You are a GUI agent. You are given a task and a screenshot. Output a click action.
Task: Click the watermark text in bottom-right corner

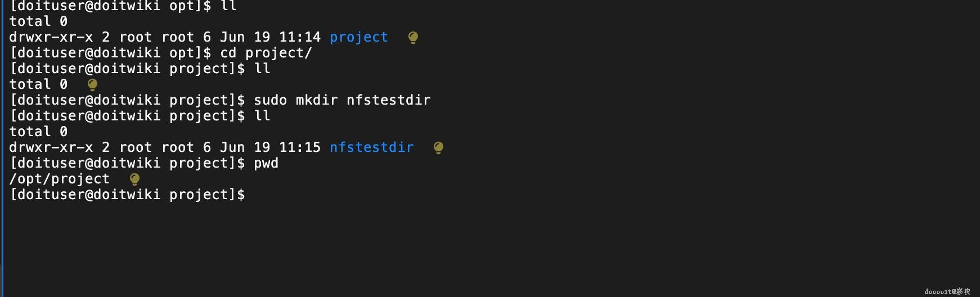[x=947, y=291]
